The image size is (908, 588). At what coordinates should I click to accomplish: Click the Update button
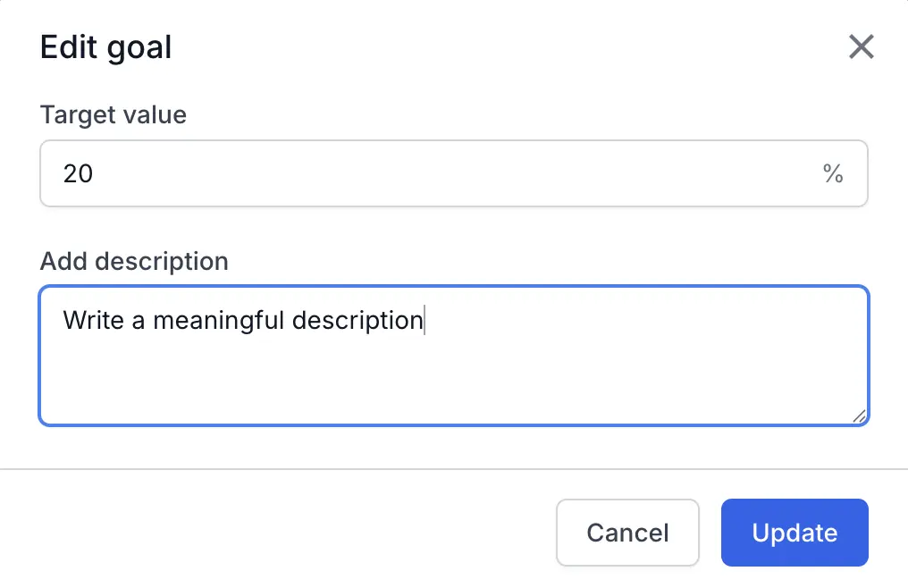[794, 533]
